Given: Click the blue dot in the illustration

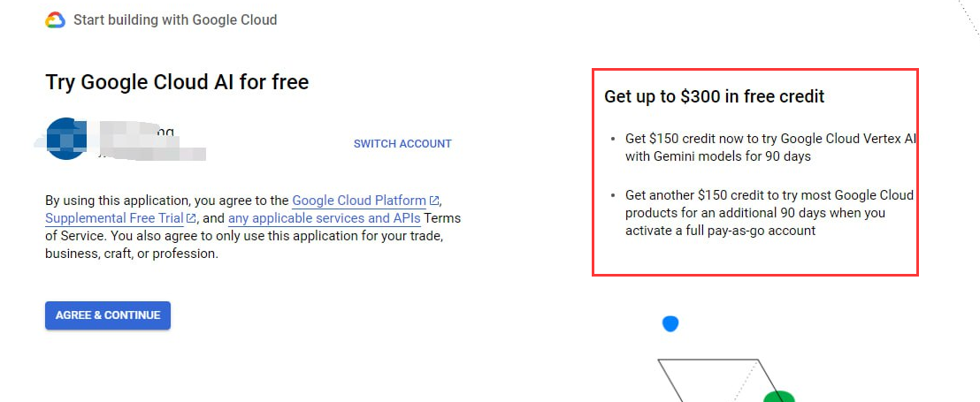Looking at the screenshot, I should pyautogui.click(x=670, y=323).
